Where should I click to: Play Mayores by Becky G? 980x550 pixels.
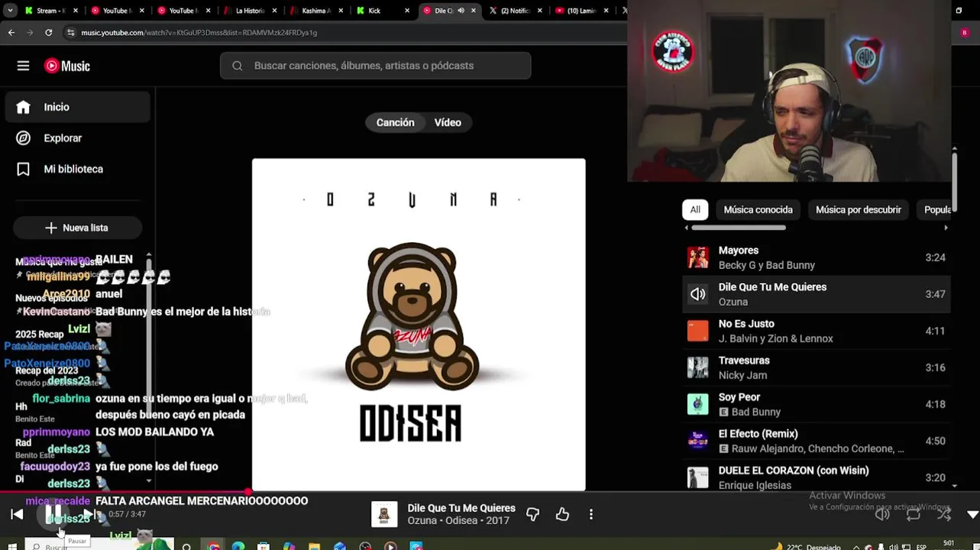click(x=816, y=257)
